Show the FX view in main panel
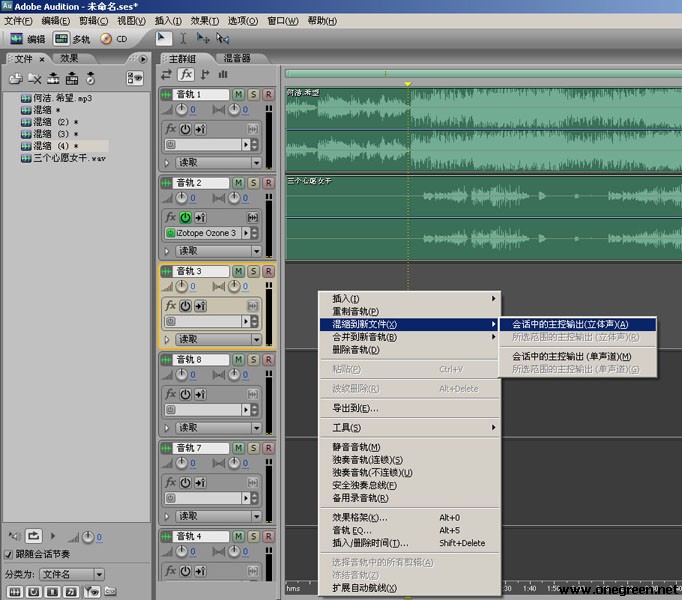This screenshot has width=682, height=600. click(x=185, y=74)
